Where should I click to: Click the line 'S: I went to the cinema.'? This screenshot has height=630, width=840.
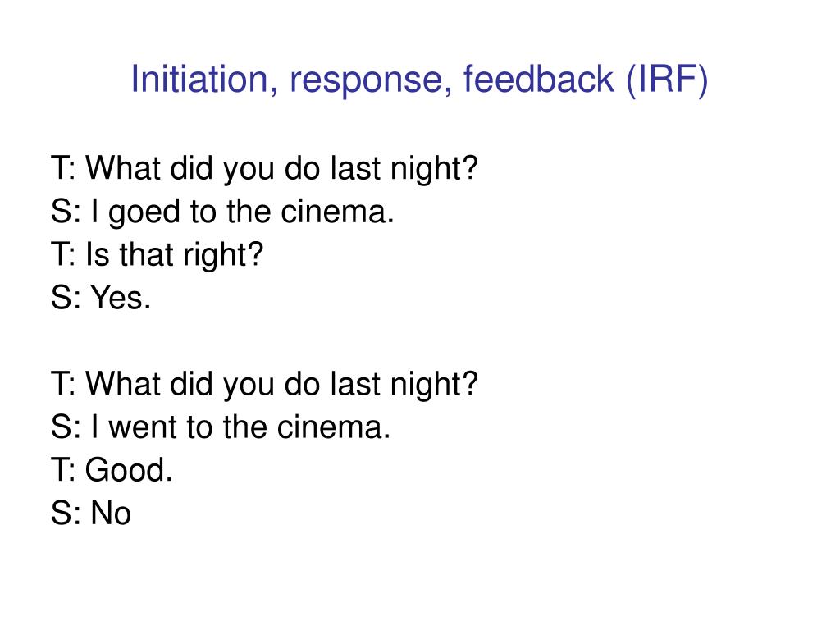click(221, 427)
